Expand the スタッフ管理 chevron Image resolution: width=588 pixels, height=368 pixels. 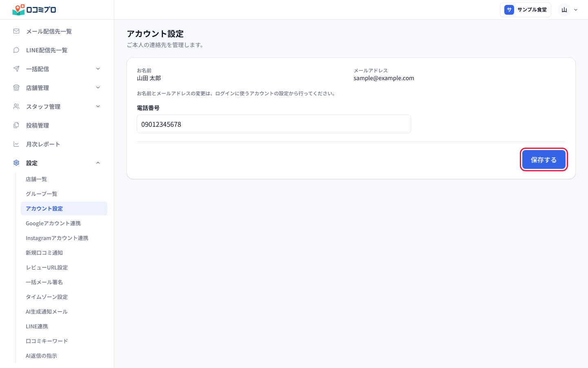98,106
